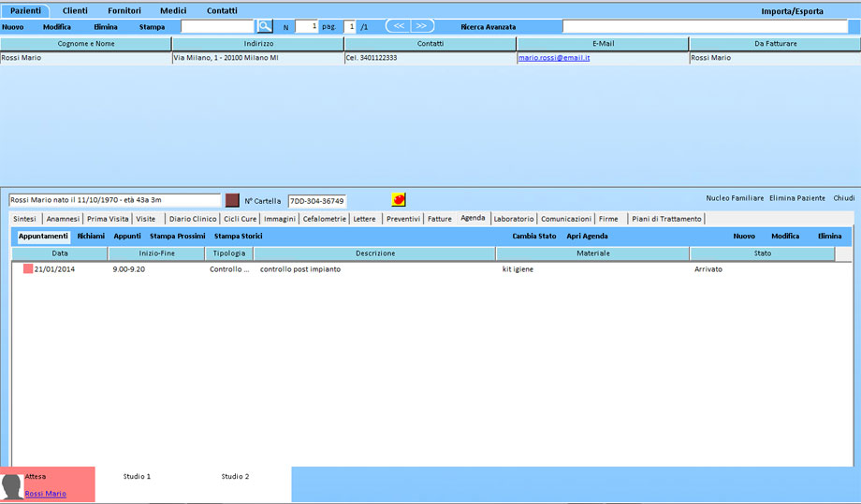Open the Rossi Mario link in Attesa panel
Screen dimensions: 861x504
pyautogui.click(x=46, y=494)
